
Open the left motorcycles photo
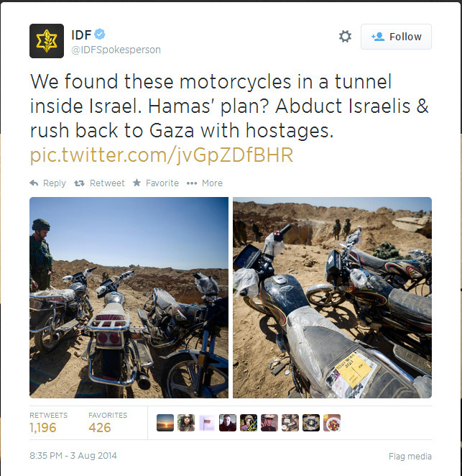pos(129,298)
